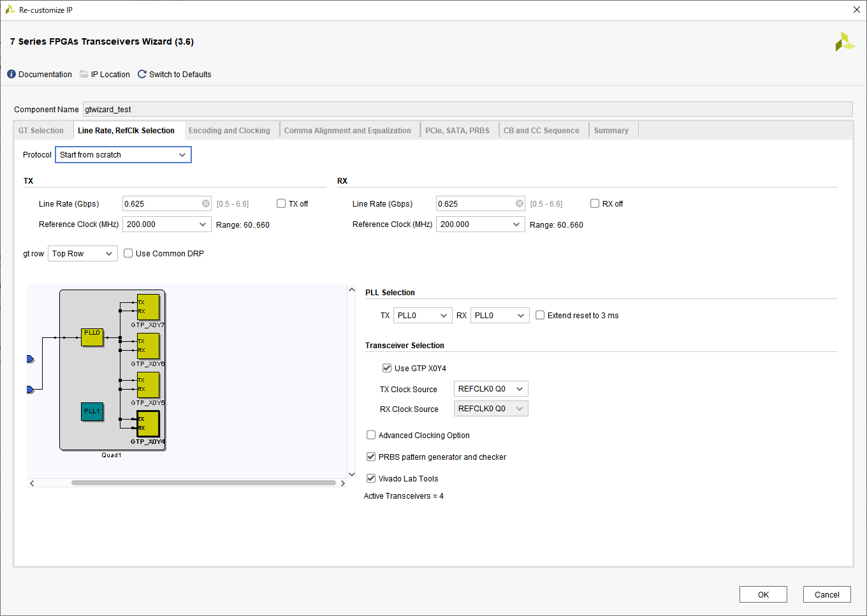This screenshot has width=867, height=616.
Task: Click the Xilinx logo at top right
Action: point(845,41)
